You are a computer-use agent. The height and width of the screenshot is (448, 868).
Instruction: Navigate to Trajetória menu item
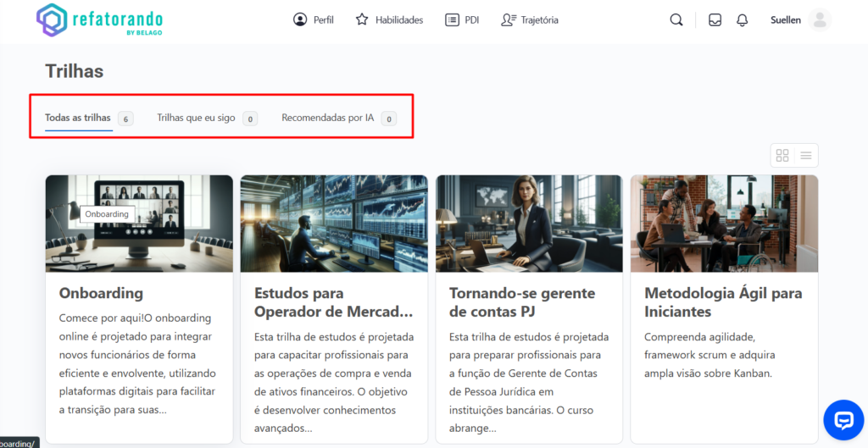(530, 20)
